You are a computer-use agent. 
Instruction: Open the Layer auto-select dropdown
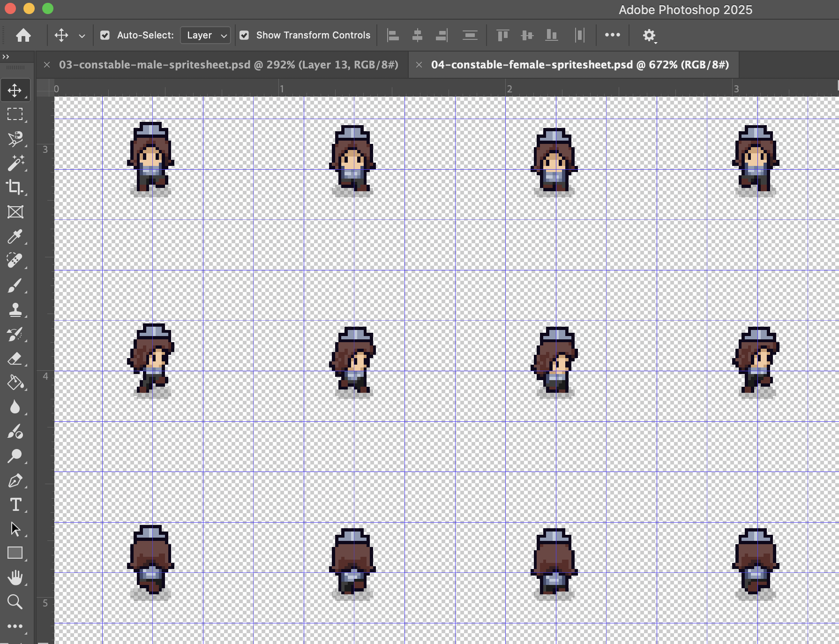tap(206, 35)
